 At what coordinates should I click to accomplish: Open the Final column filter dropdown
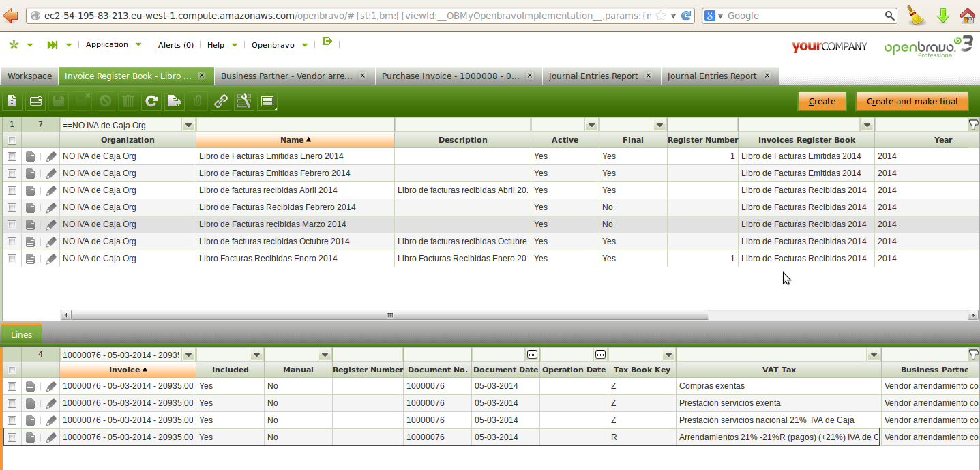pyautogui.click(x=659, y=126)
